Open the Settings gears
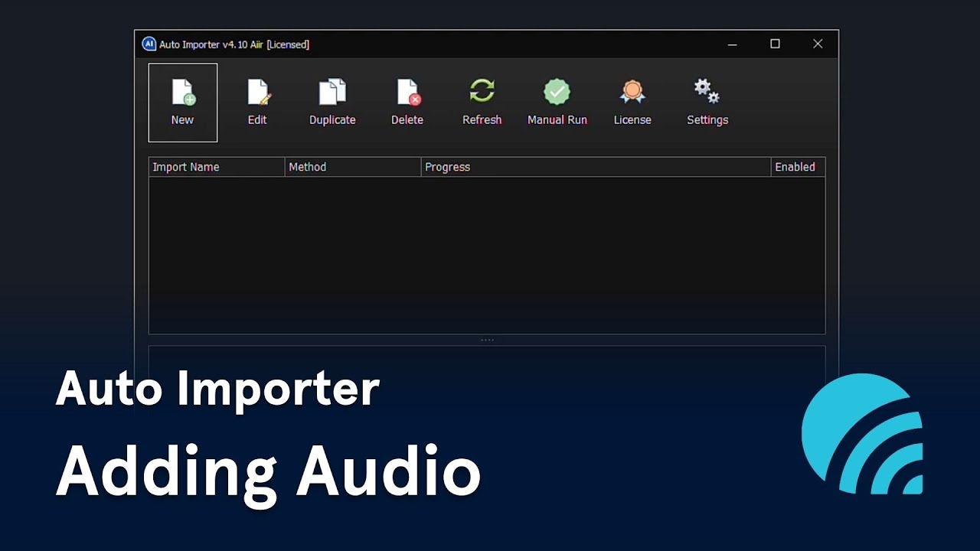 (707, 103)
